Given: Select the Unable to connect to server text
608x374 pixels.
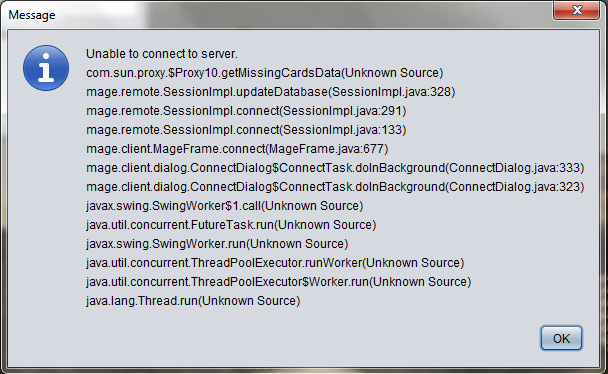Looking at the screenshot, I should [162, 54].
